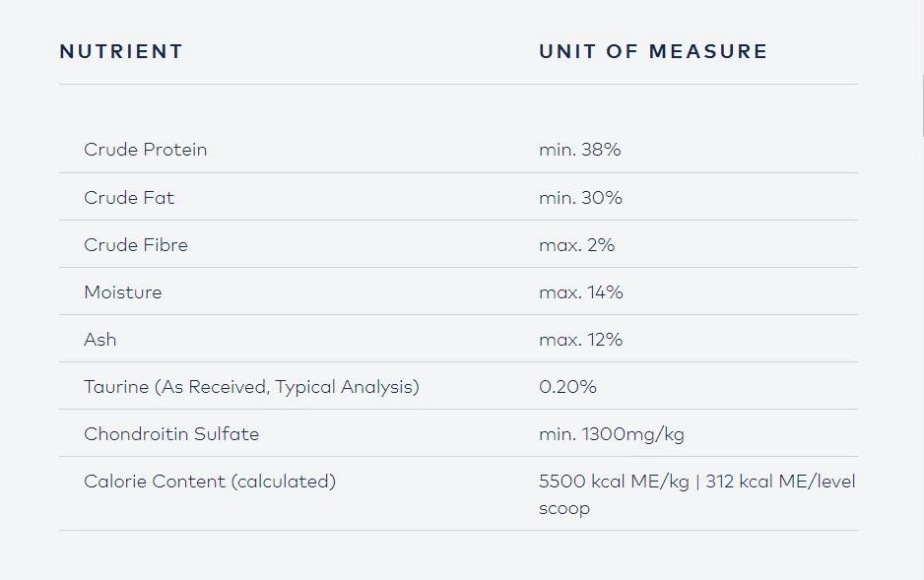924x580 pixels.
Task: Select the Crude Fibre row label
Action: pos(136,244)
